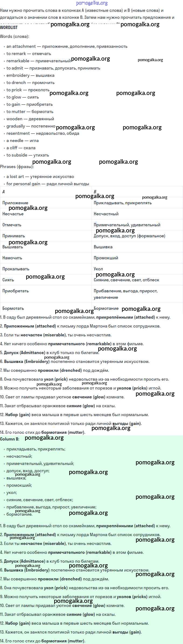Click the "a needle — игла" item
The width and height of the screenshot is (183, 644).
point(22,141)
